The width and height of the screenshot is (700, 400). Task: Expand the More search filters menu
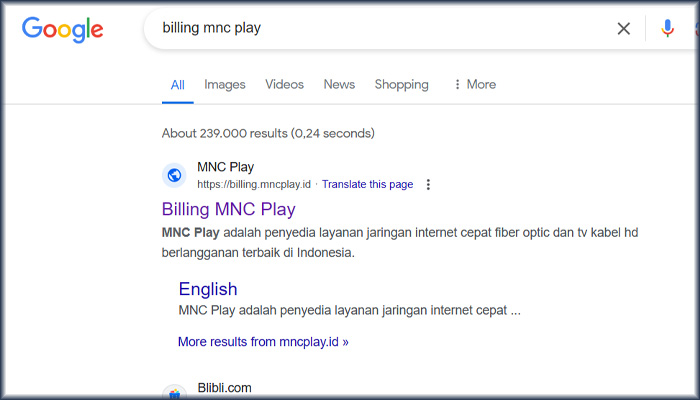(x=475, y=84)
